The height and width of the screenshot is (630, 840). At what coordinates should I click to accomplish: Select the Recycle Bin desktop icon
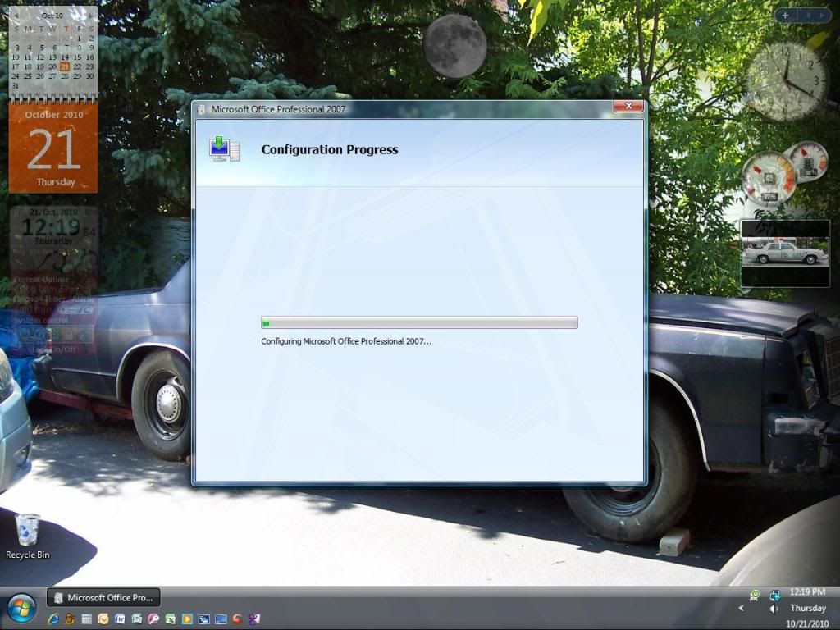pos(27,536)
